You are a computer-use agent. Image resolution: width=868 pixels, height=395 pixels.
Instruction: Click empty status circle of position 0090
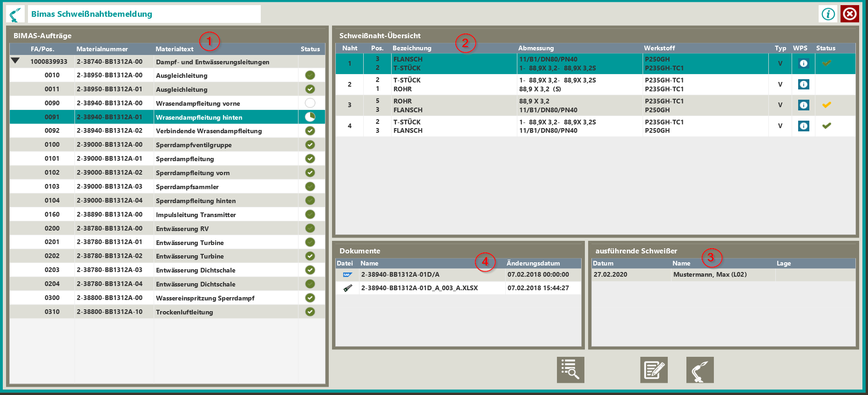tap(310, 103)
